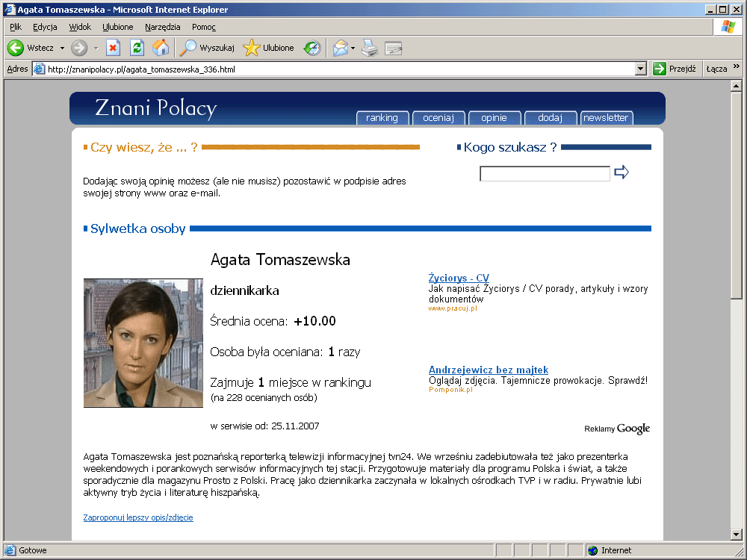Refresh the page with green arrows icon
Viewport: 747px width, 560px height.
pyautogui.click(x=137, y=48)
